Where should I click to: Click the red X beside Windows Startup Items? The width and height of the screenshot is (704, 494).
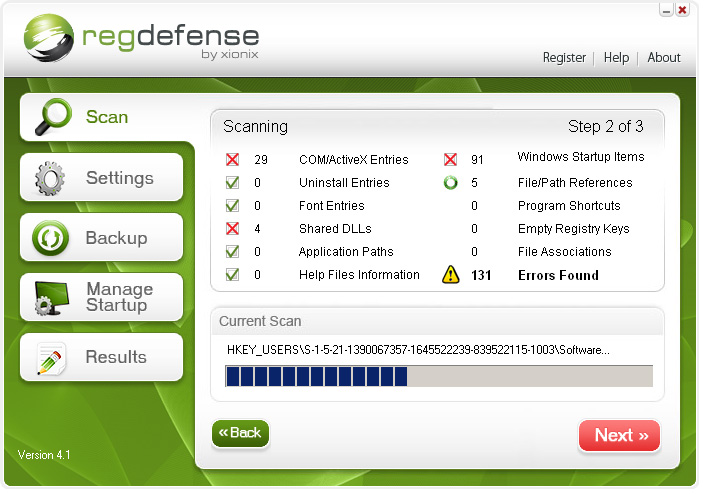pyautogui.click(x=450, y=159)
